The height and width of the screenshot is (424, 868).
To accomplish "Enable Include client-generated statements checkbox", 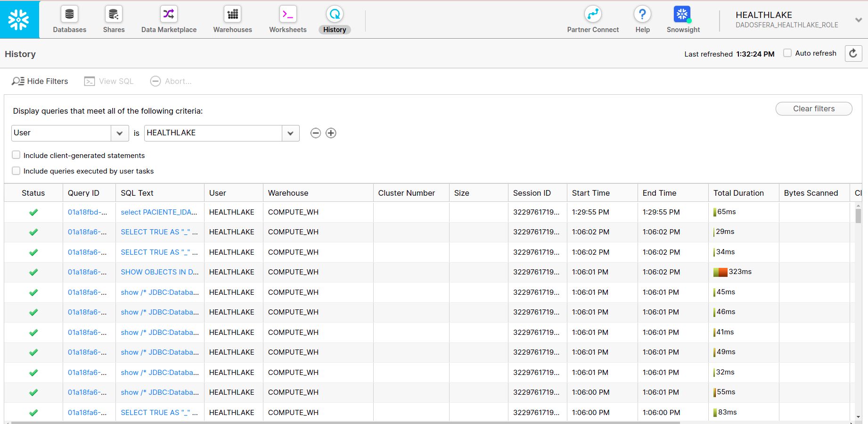I will tap(16, 155).
